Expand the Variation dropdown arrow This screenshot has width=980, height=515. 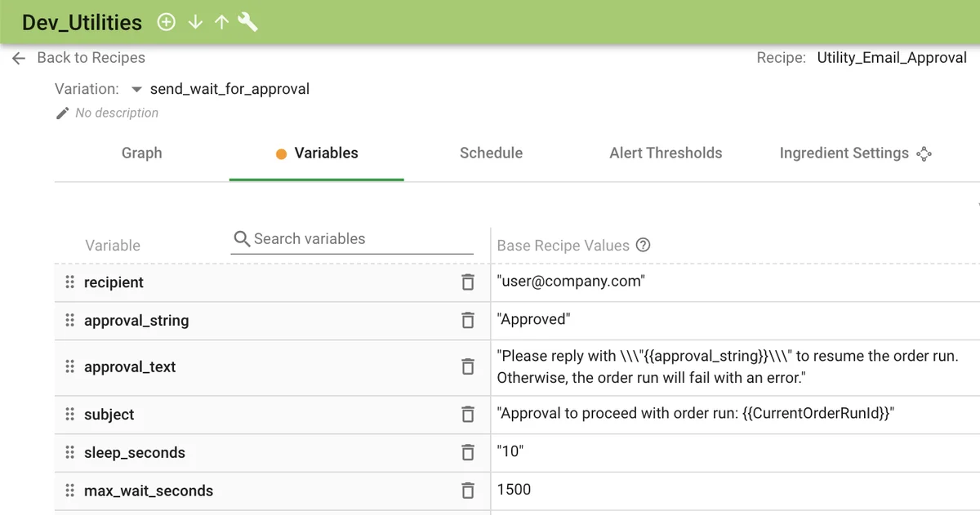point(136,89)
